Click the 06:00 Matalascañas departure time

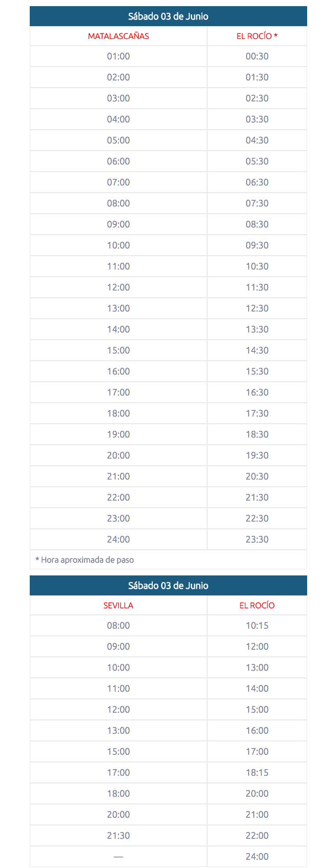click(x=118, y=161)
